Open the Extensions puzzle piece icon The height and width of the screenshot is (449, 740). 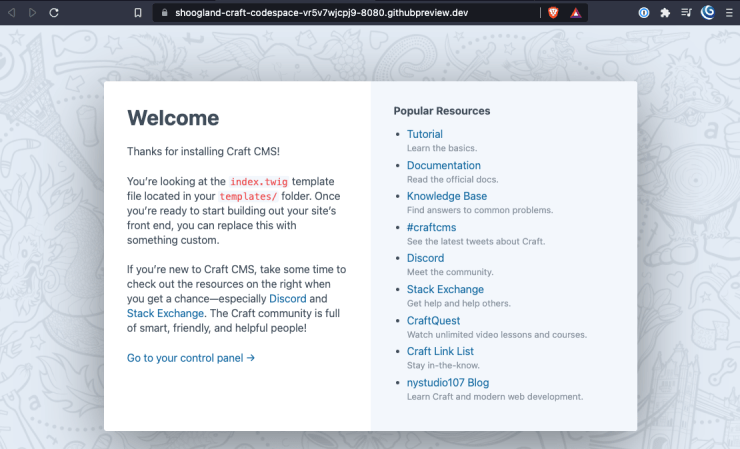click(665, 13)
